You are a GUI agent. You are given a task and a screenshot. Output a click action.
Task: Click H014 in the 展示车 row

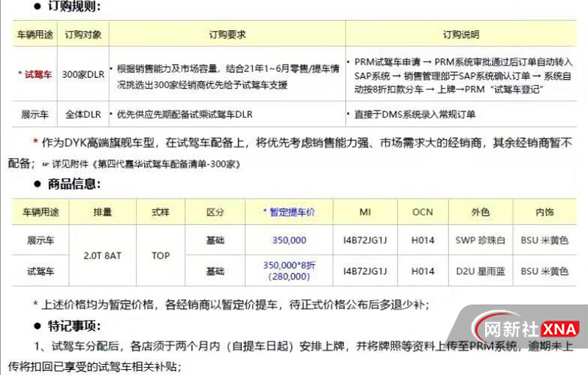(x=423, y=240)
